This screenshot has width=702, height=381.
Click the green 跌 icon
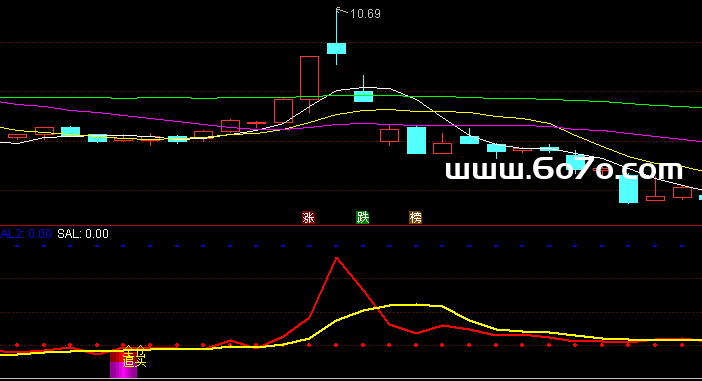click(x=362, y=218)
